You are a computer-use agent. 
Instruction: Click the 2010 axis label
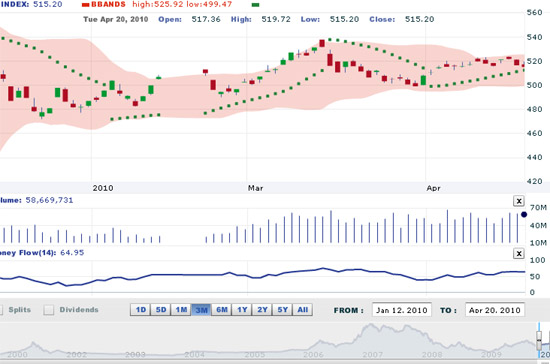[103, 188]
